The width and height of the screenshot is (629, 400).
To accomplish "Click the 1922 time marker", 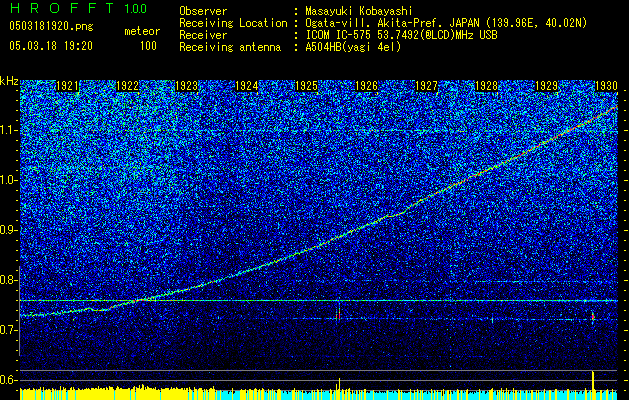I will [x=127, y=86].
